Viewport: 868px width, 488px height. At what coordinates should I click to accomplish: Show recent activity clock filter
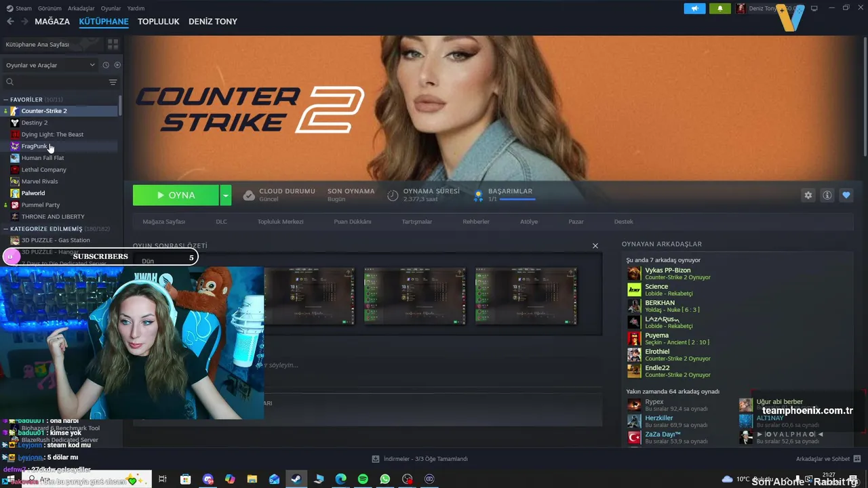coord(106,65)
